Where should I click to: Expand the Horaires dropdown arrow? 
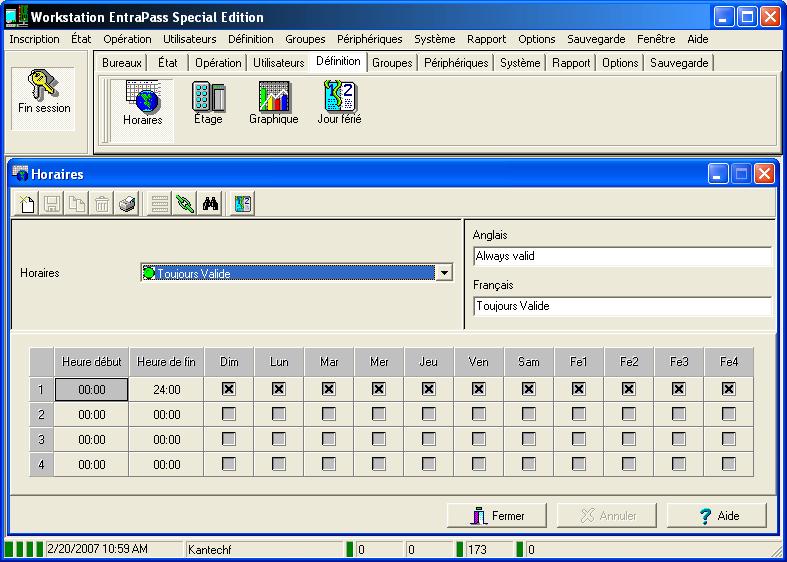tap(444, 273)
